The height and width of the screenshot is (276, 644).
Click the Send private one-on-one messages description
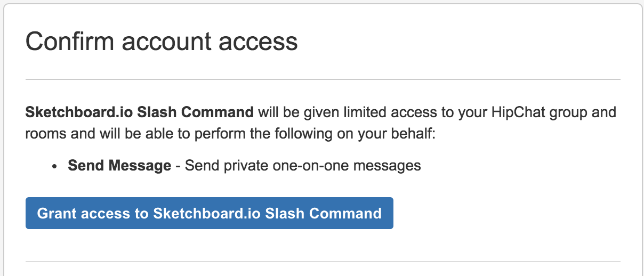pyautogui.click(x=303, y=166)
